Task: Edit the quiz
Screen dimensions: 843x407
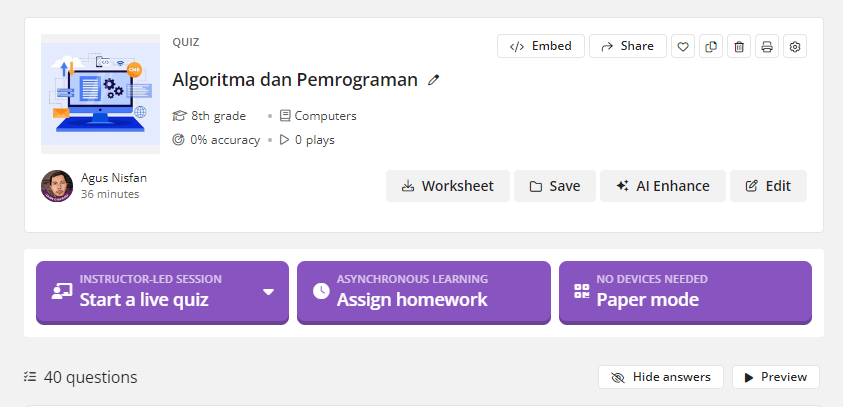Action: point(768,186)
